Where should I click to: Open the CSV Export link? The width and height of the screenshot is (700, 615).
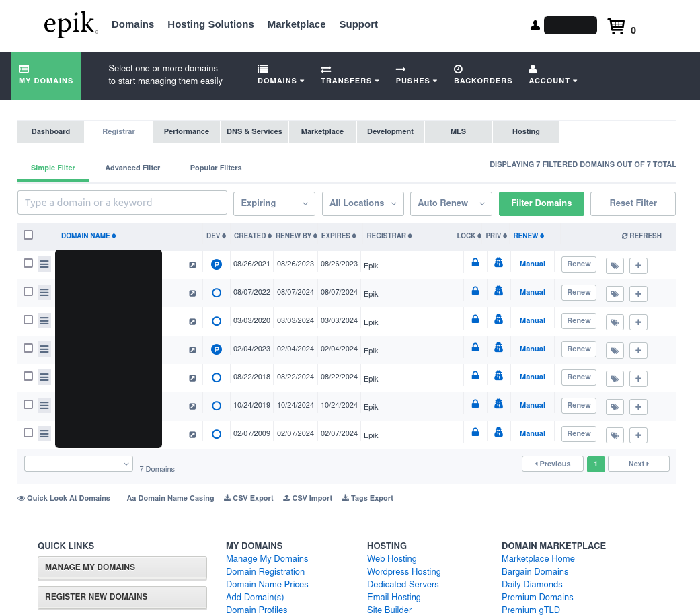pyautogui.click(x=248, y=498)
